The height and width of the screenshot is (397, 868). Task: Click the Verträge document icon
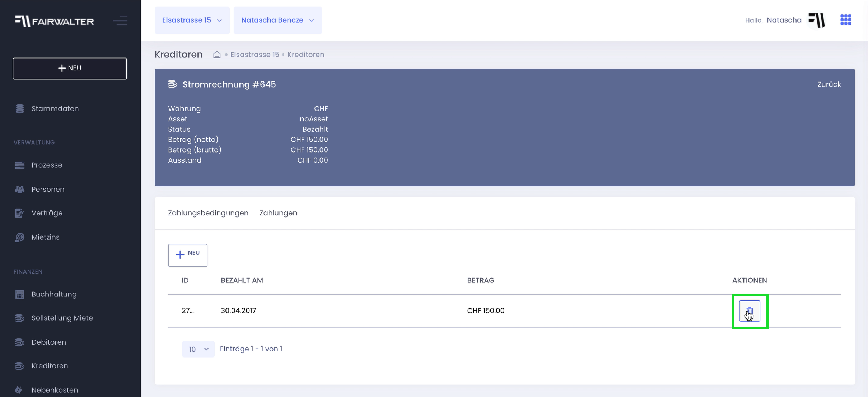pyautogui.click(x=20, y=213)
